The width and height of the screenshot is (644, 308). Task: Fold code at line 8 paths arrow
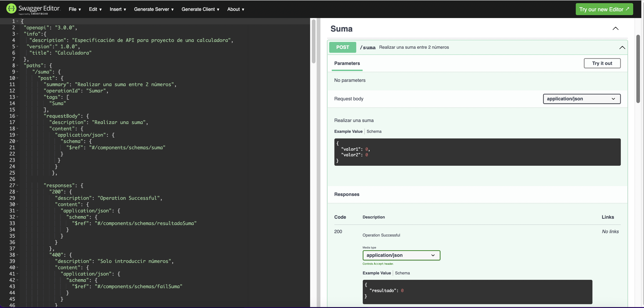17,66
